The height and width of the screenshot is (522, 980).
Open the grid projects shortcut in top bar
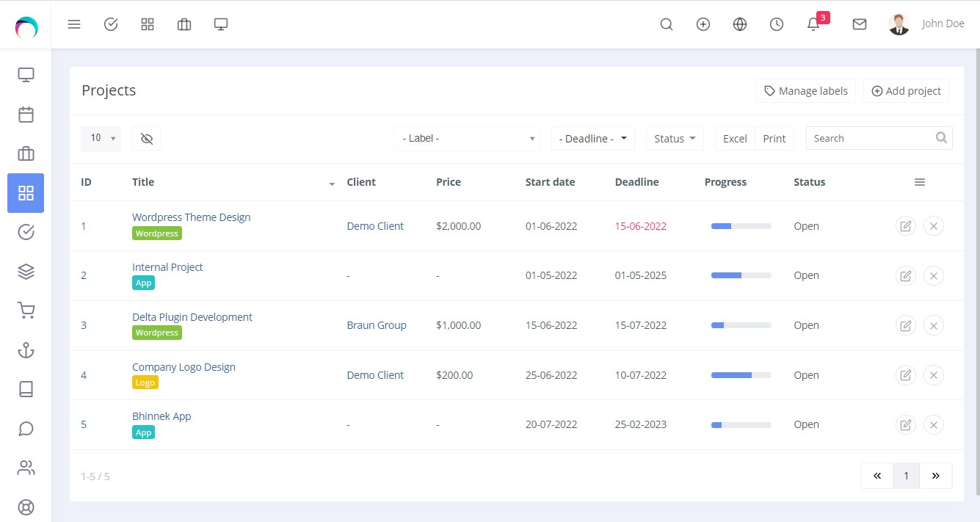pyautogui.click(x=148, y=24)
